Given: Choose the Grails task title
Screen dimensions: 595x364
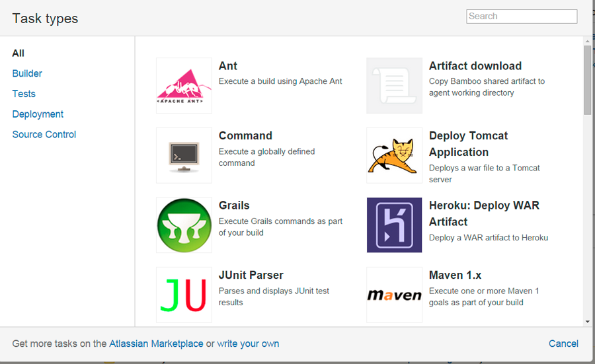Looking at the screenshot, I should (234, 205).
